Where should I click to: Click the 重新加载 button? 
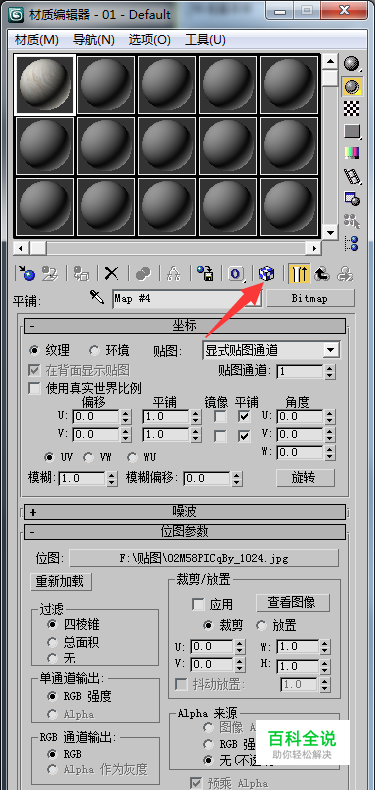61,581
